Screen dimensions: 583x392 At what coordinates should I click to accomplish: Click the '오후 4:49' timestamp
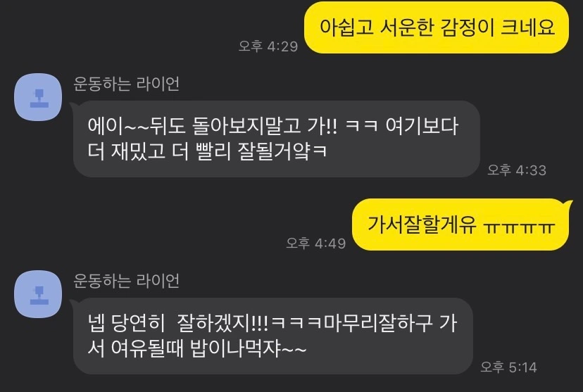point(315,243)
